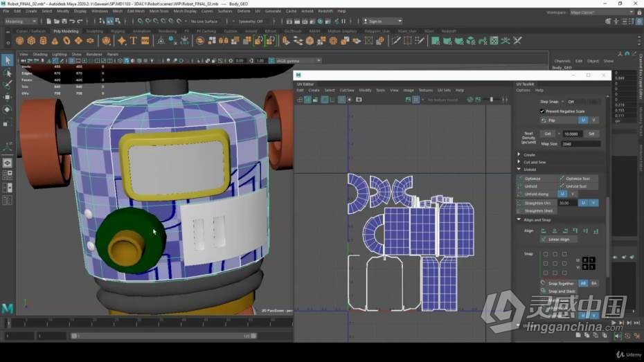Click the Texel Density Set button
This screenshot has height=362, width=644.
tap(591, 134)
